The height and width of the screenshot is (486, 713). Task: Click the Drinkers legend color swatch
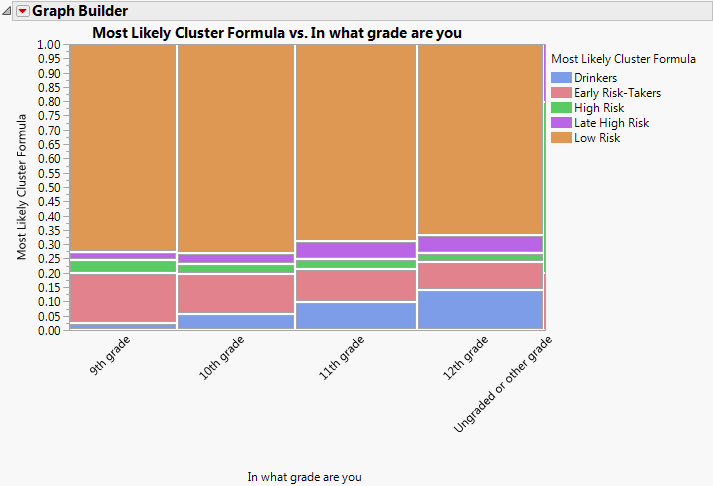coord(561,78)
